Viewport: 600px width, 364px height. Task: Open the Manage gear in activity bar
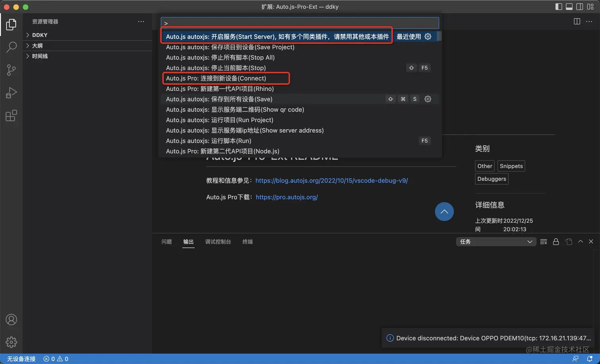(11, 342)
